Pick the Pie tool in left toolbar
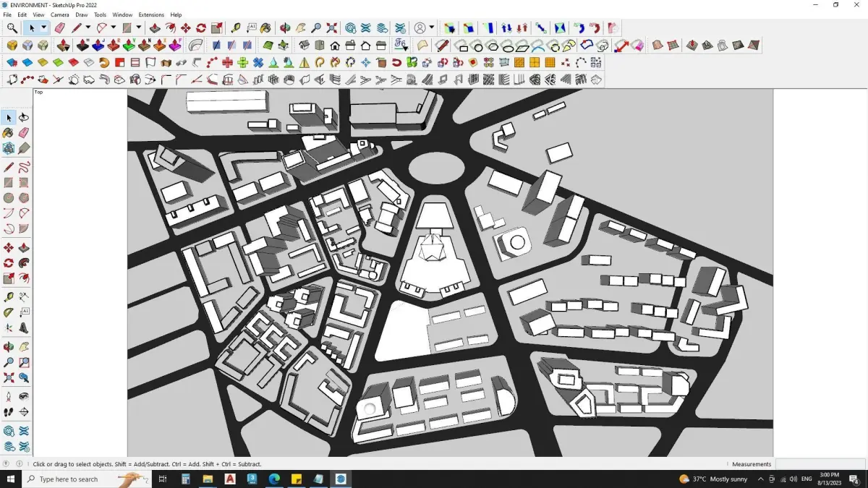 tap(24, 228)
